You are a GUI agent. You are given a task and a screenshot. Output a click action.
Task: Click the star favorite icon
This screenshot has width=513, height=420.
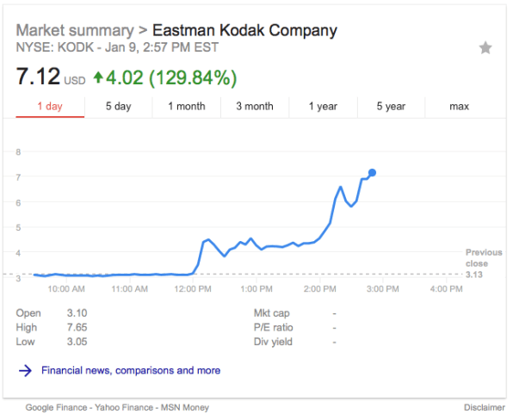[x=485, y=48]
